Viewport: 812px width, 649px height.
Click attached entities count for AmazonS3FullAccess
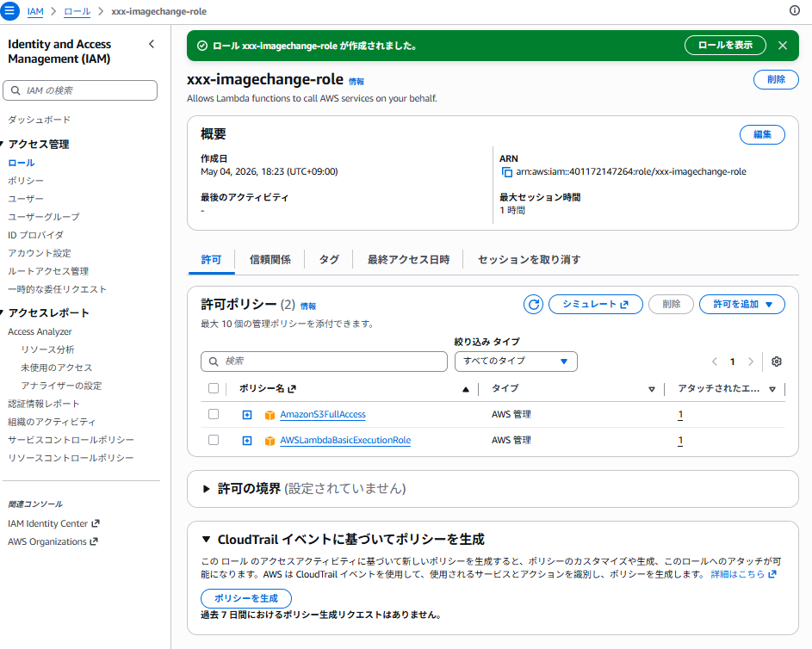click(680, 415)
